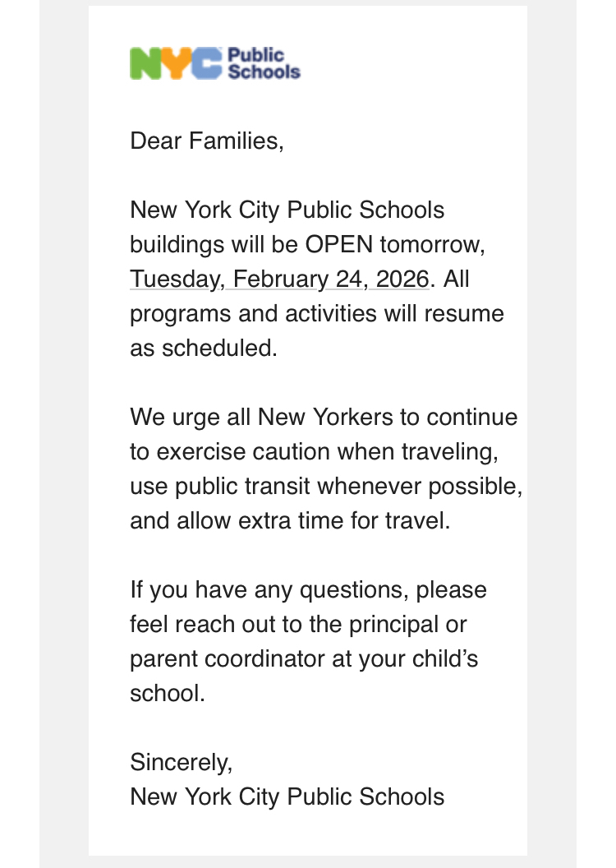Select the "parent coordinator at your child's" line
616x868 pixels.
(x=304, y=659)
